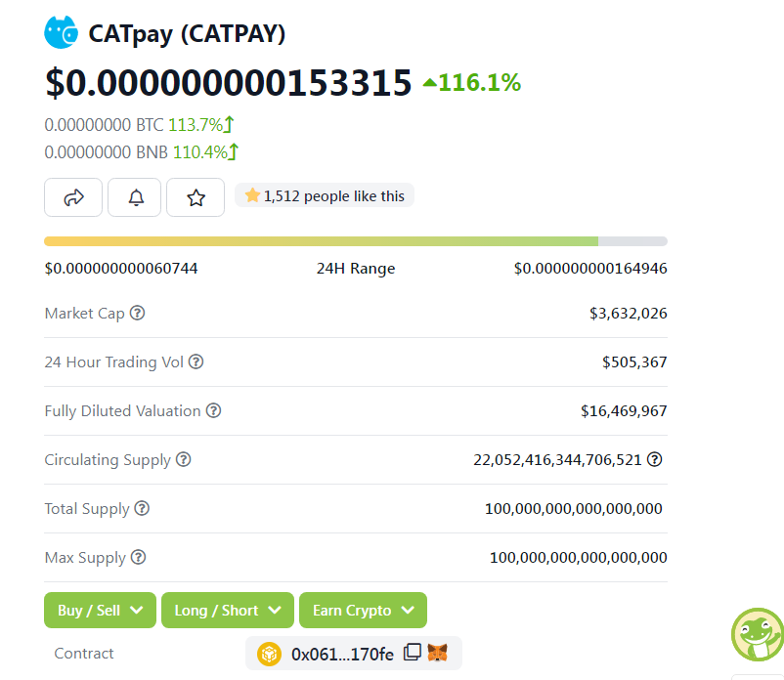Click the 24 Hour Trading Vol label
The image size is (784, 680).
114,361
